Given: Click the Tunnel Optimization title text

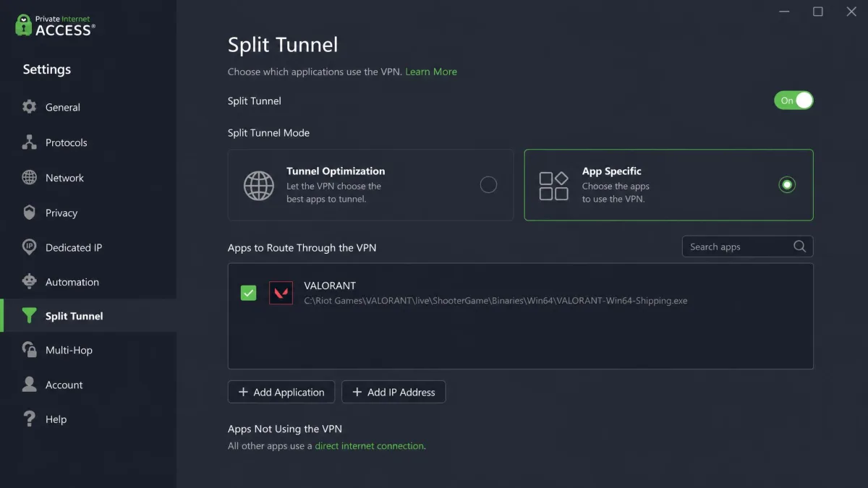Looking at the screenshot, I should [x=336, y=171].
